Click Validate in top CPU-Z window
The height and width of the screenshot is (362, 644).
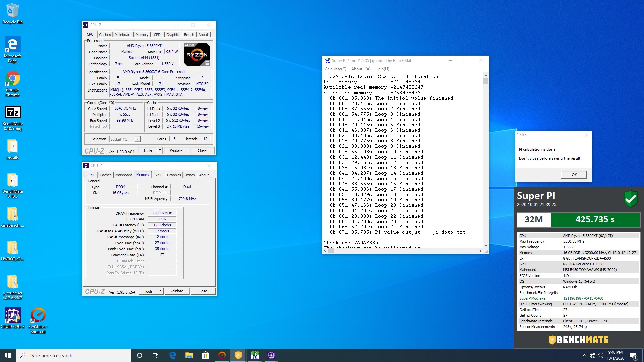(x=176, y=150)
